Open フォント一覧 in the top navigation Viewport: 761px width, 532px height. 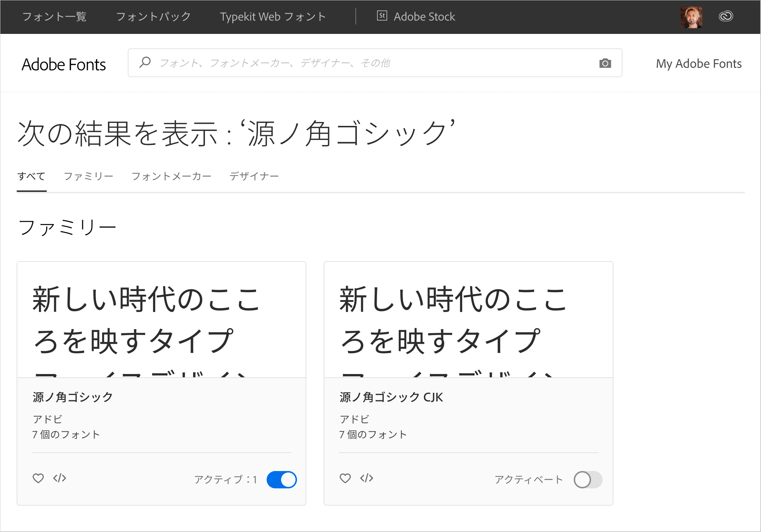point(54,17)
